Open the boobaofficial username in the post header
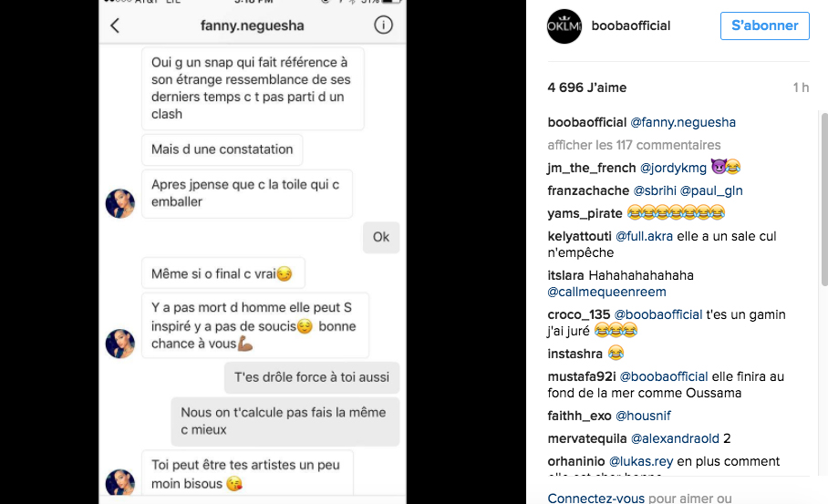The image size is (828, 504). pos(631,26)
